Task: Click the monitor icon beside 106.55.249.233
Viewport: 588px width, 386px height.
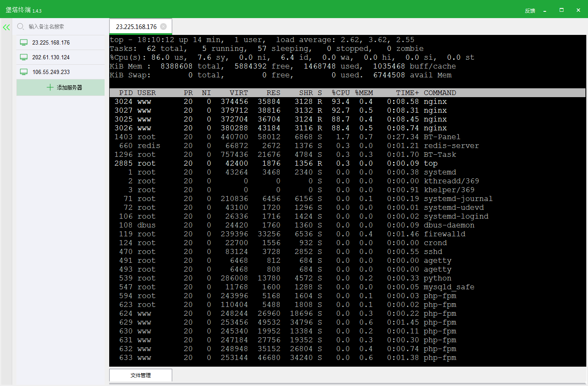Action: pos(24,72)
